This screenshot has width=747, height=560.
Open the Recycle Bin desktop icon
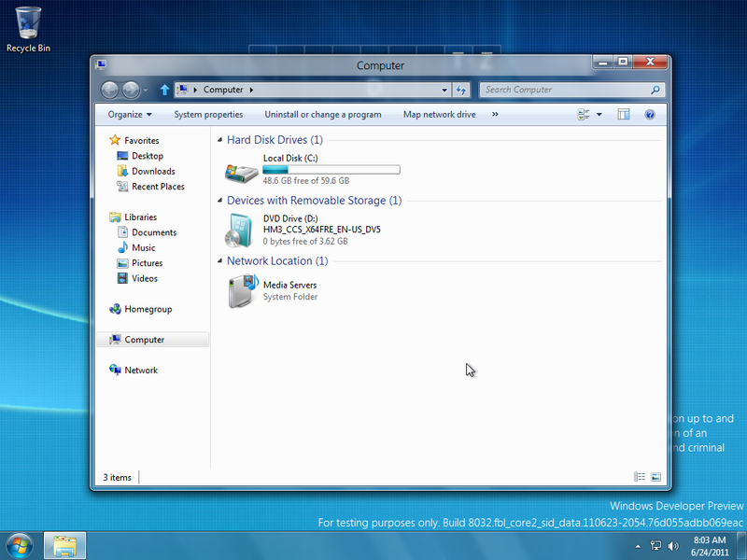click(28, 21)
